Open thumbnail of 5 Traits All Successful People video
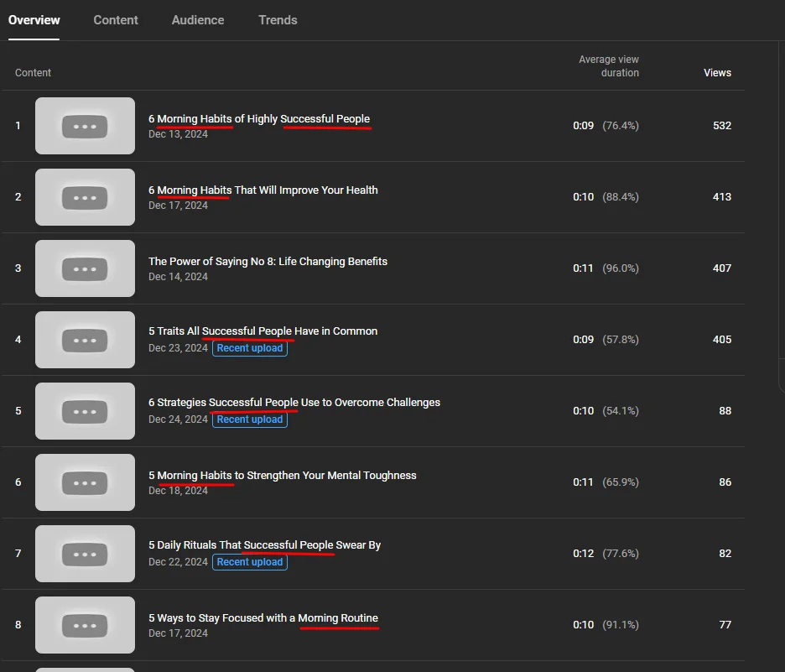Image resolution: width=785 pixels, height=672 pixels. 85,340
